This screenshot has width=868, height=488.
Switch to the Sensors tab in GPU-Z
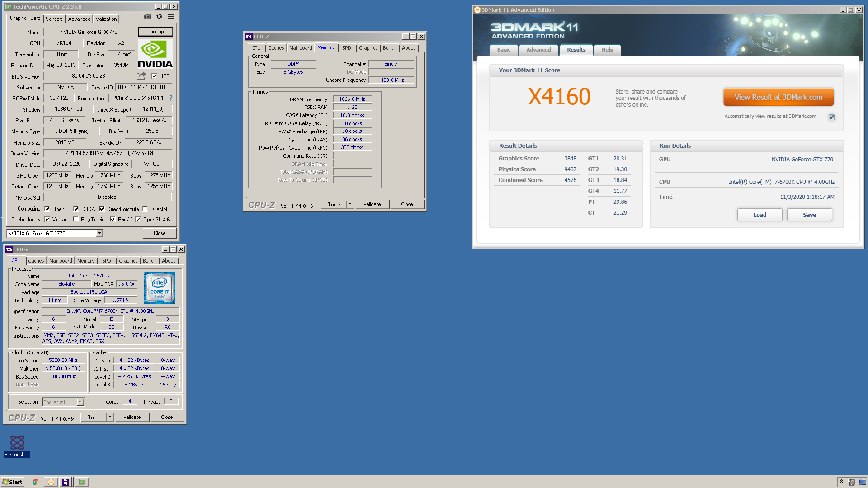(x=54, y=19)
